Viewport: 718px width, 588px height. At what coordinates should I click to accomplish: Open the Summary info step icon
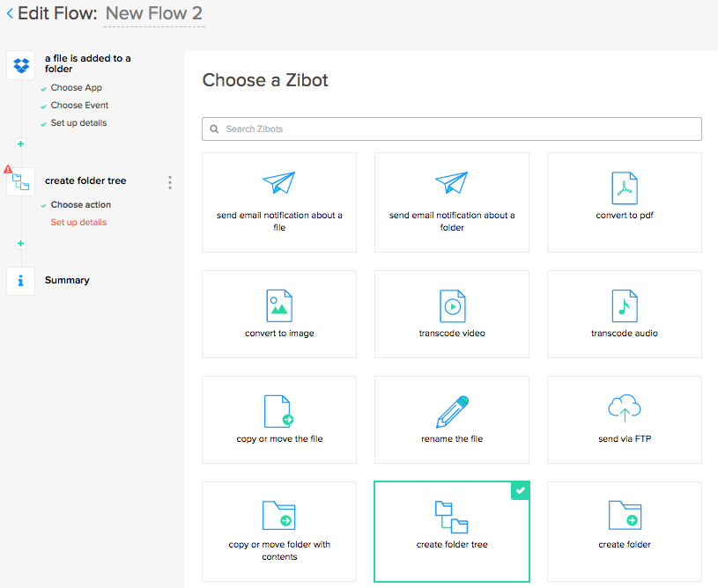point(21,281)
